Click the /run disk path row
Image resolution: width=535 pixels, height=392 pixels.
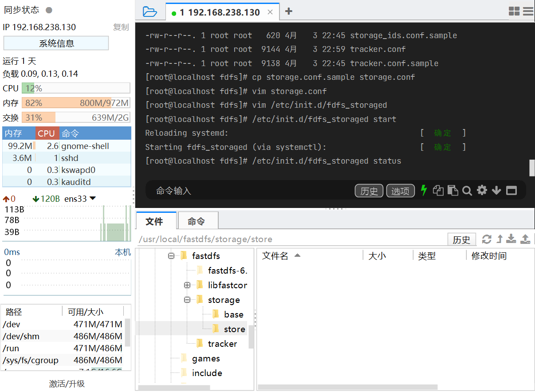(63, 348)
